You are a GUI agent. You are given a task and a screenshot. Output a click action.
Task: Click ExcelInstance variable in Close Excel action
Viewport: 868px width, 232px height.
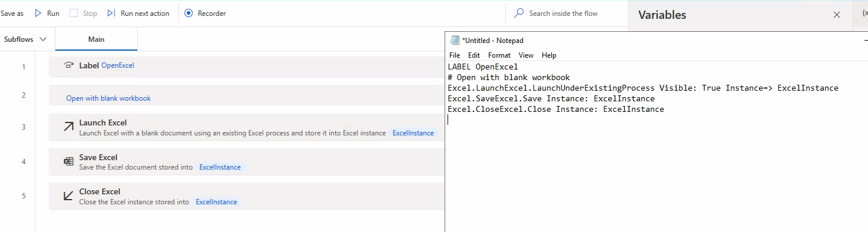click(216, 202)
